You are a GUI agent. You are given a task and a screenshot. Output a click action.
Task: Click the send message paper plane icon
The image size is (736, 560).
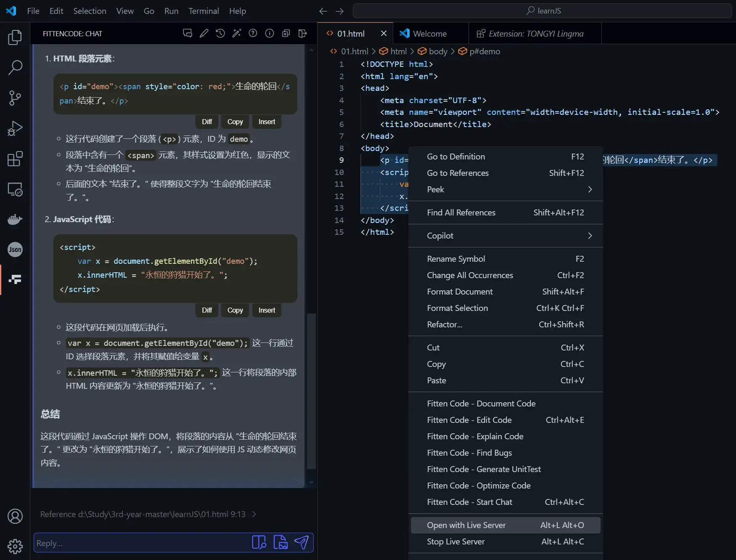(302, 542)
